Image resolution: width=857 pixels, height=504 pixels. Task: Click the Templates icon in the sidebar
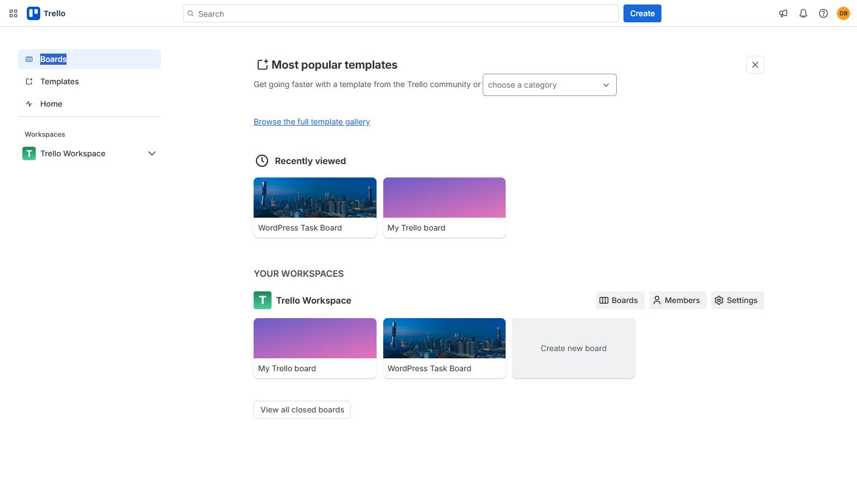pyautogui.click(x=29, y=81)
